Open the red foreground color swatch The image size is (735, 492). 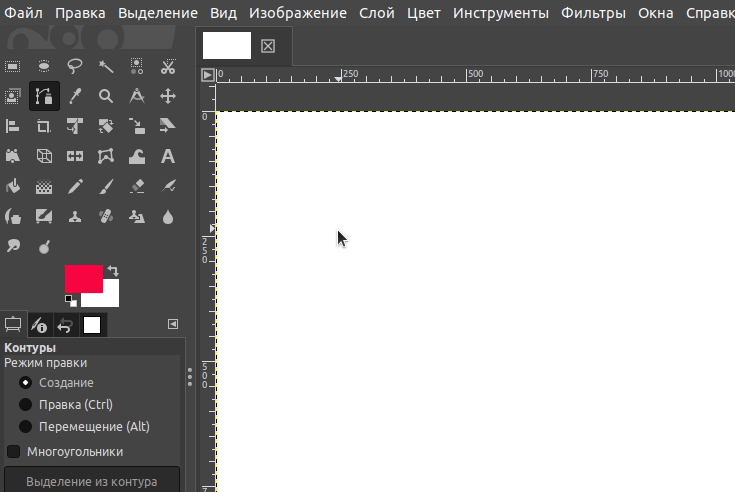pyautogui.click(x=84, y=278)
